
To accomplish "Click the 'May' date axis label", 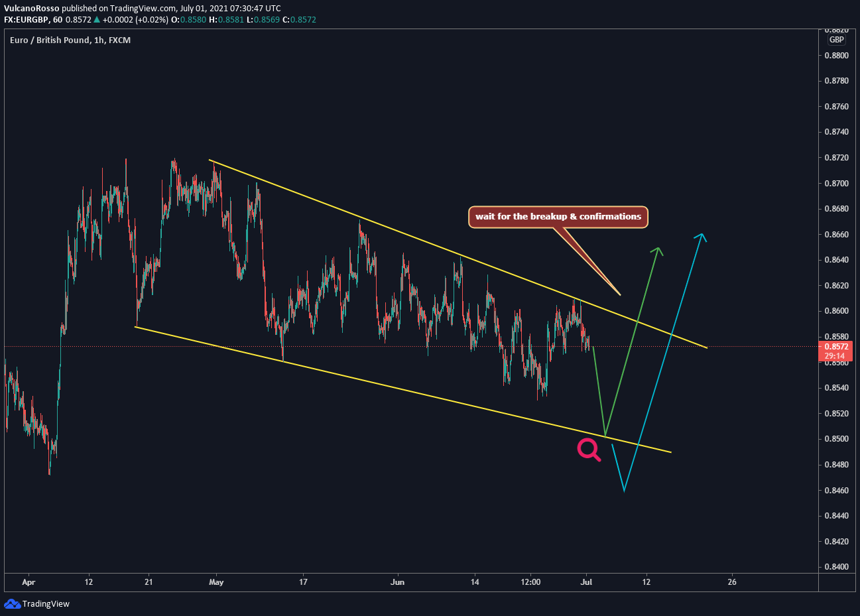I will point(216,582).
